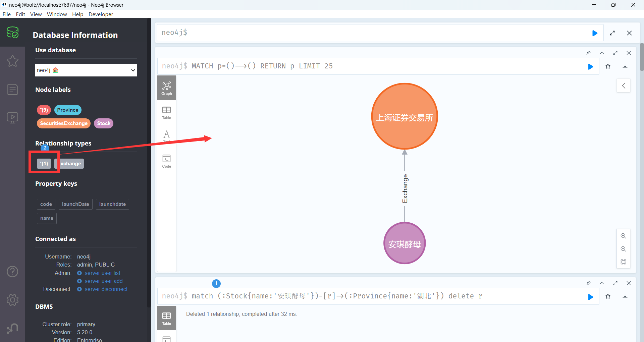Open the Window menu
Viewport: 644px width, 342px height.
[x=57, y=14]
